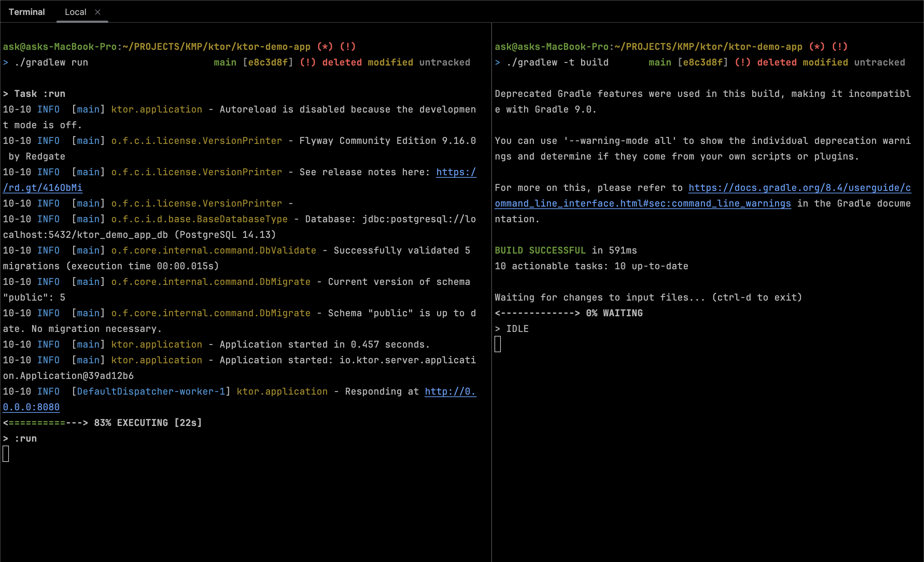
Task: Click the BUILD SUCCESSFUL message
Action: (540, 250)
